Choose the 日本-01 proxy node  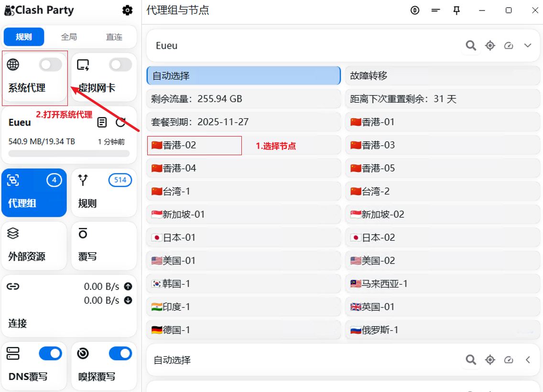click(x=244, y=237)
